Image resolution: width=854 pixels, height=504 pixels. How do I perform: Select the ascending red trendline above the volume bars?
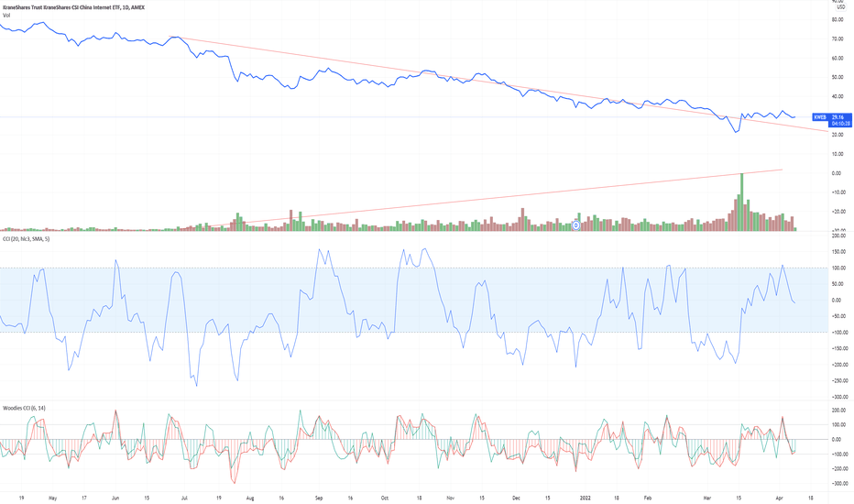click(490, 200)
